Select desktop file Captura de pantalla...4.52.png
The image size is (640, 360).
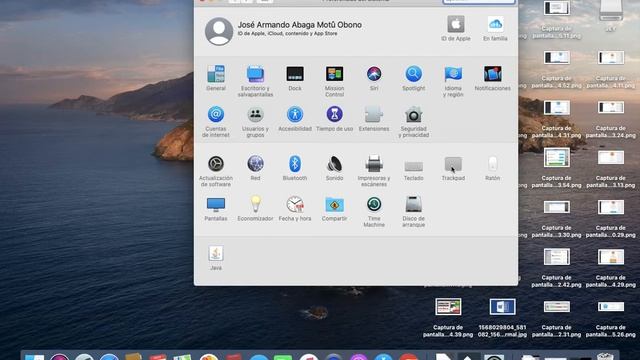click(x=557, y=58)
